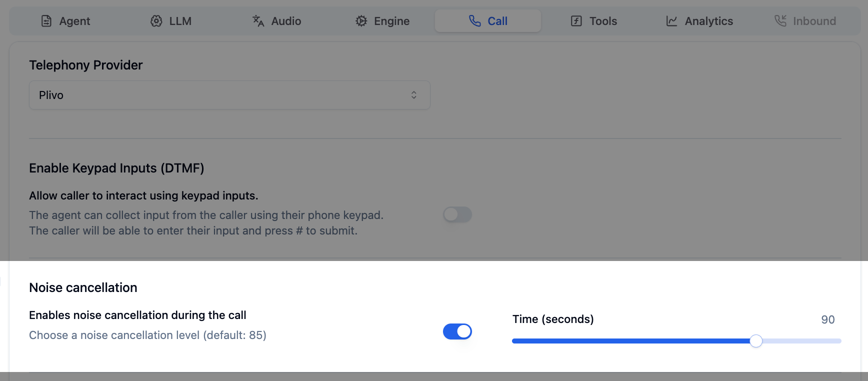
Task: Click the Time slider handle at 90
Action: (x=756, y=340)
